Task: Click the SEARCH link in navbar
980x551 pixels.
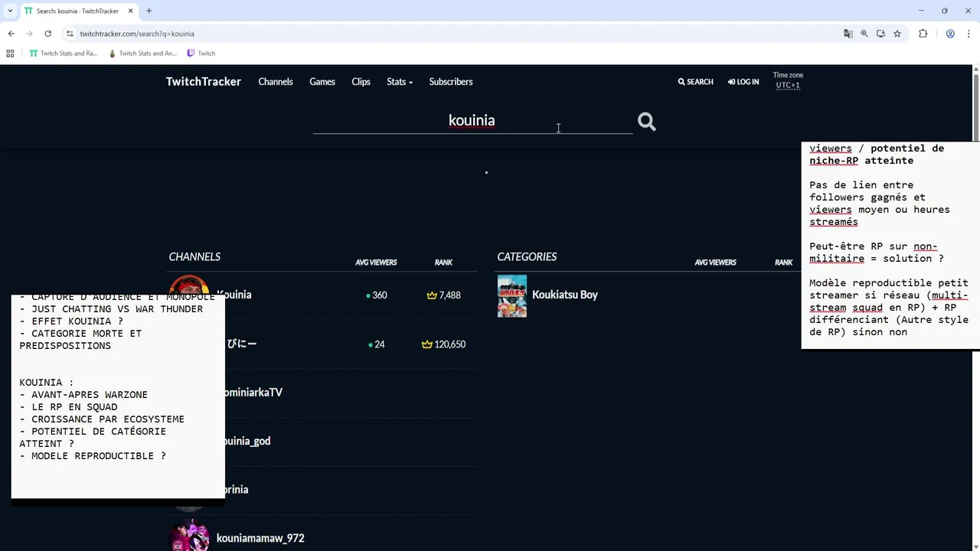Action: coord(695,82)
